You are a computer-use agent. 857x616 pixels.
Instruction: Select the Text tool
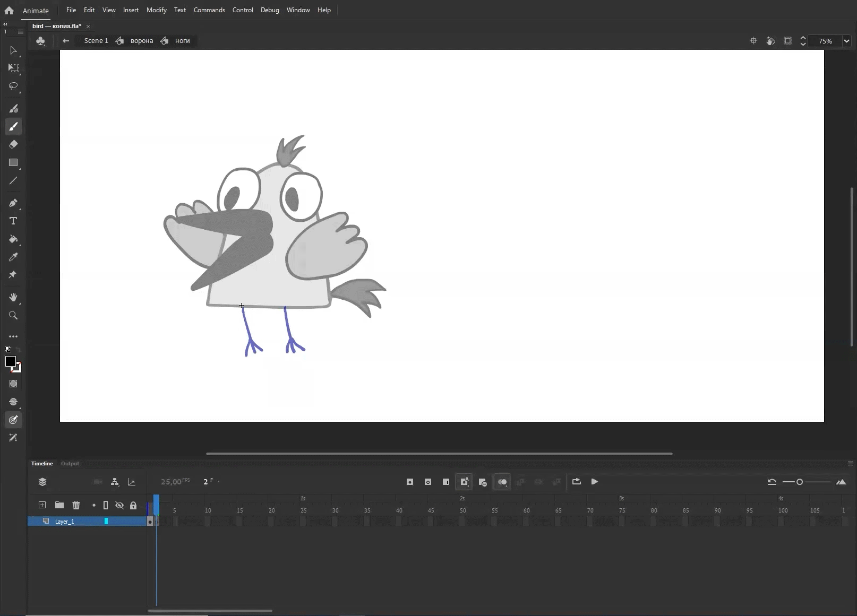click(13, 221)
